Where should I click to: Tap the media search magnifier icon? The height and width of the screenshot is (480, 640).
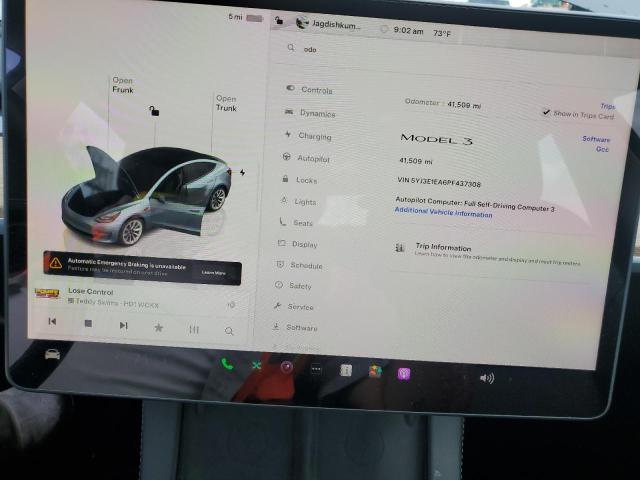click(229, 331)
